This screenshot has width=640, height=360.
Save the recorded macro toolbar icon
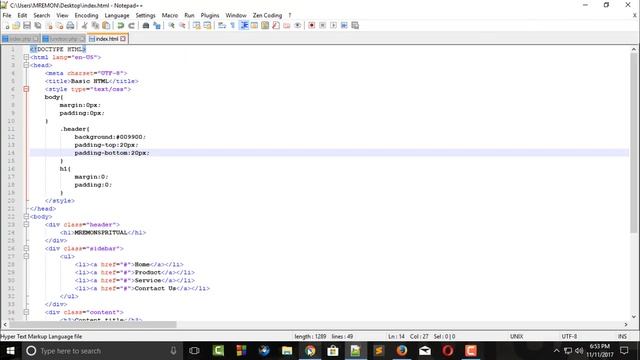click(x=355, y=26)
